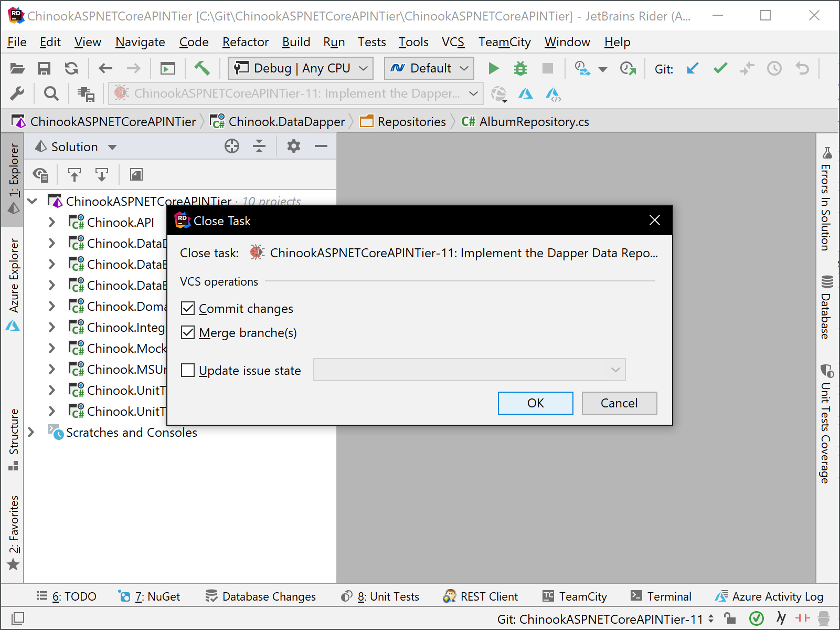The image size is (840, 630).
Task: Enable Update issue state checkbox
Action: click(x=188, y=370)
